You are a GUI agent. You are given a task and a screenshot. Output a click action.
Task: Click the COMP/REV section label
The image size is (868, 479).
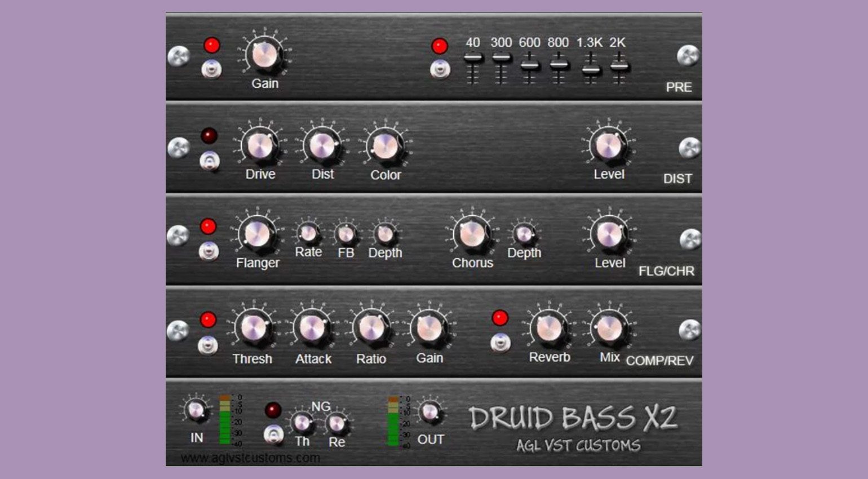coord(659,361)
